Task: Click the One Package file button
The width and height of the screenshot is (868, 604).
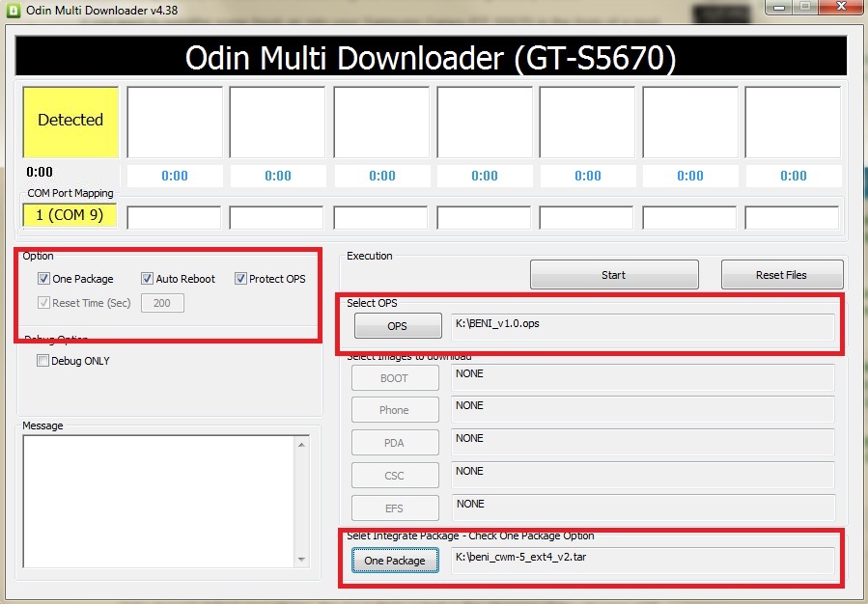Action: (x=394, y=561)
